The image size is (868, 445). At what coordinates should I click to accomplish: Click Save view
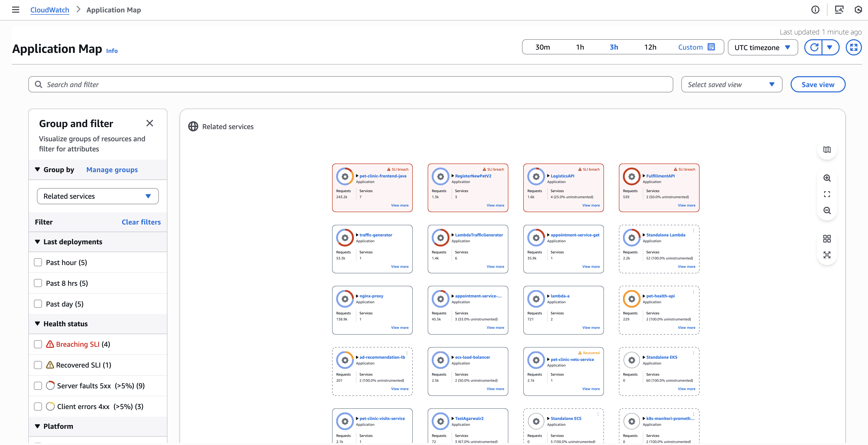818,84
